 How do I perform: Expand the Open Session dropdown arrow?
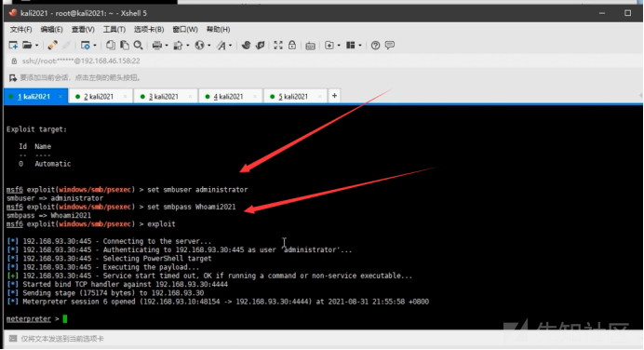pyautogui.click(x=36, y=46)
